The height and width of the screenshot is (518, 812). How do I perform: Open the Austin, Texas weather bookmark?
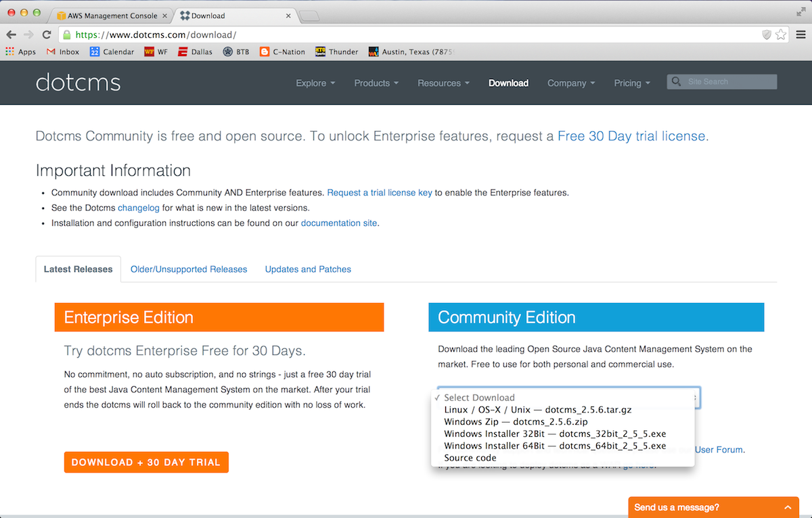(411, 51)
